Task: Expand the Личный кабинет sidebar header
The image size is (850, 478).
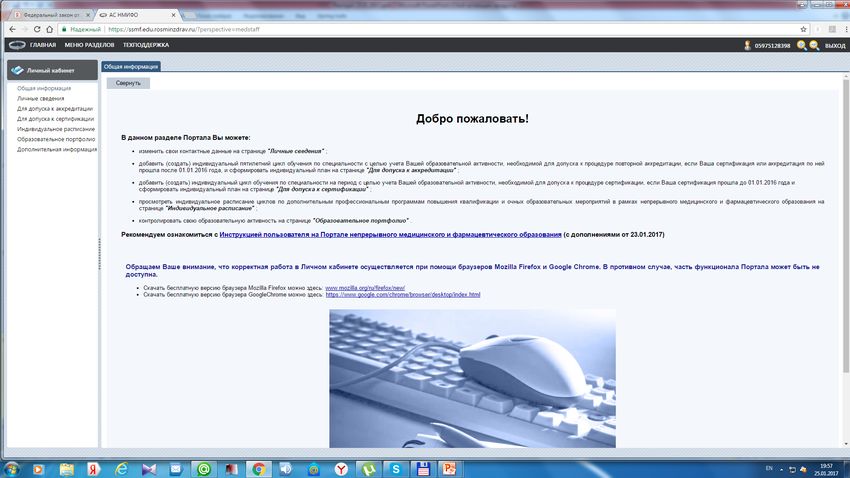Action: (x=52, y=70)
